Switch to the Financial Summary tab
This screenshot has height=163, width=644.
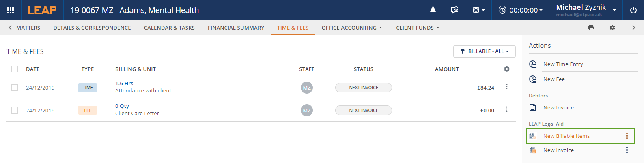pyautogui.click(x=236, y=28)
